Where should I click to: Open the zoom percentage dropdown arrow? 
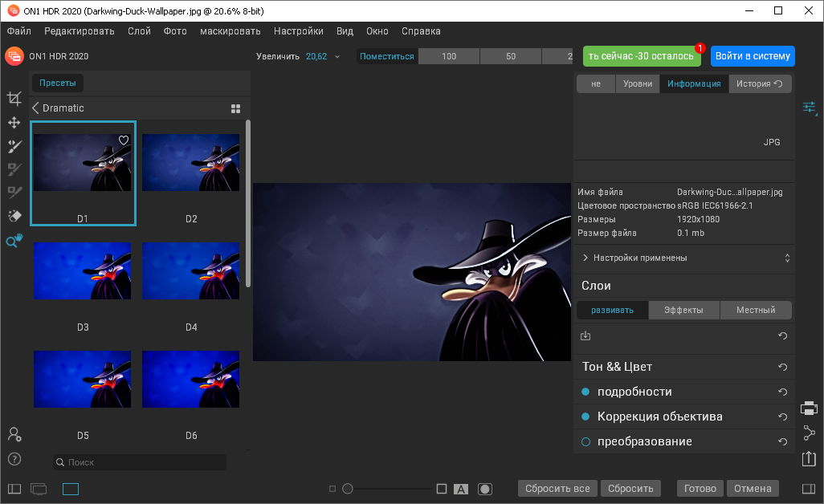pos(337,57)
